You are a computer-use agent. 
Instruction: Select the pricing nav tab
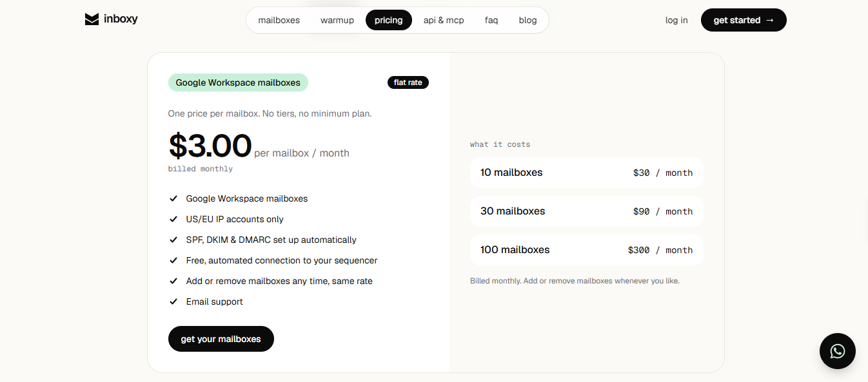[x=389, y=20]
